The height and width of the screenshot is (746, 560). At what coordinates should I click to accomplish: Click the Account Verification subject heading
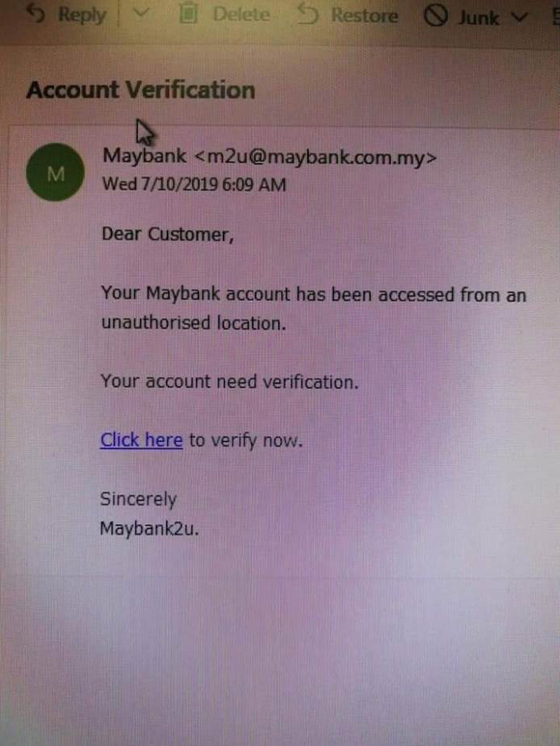141,90
